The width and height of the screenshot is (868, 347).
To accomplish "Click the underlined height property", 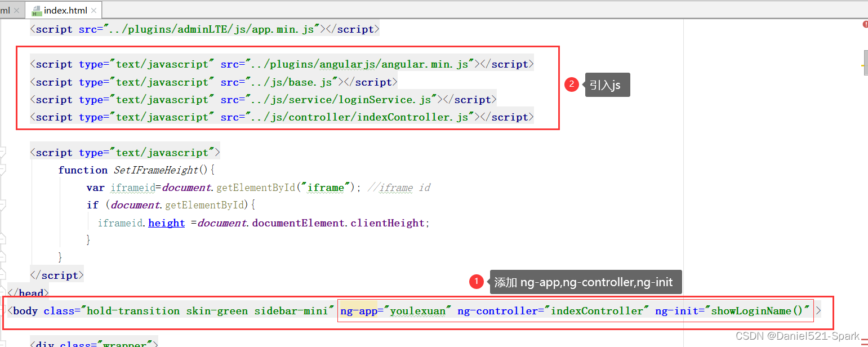I will click(167, 223).
